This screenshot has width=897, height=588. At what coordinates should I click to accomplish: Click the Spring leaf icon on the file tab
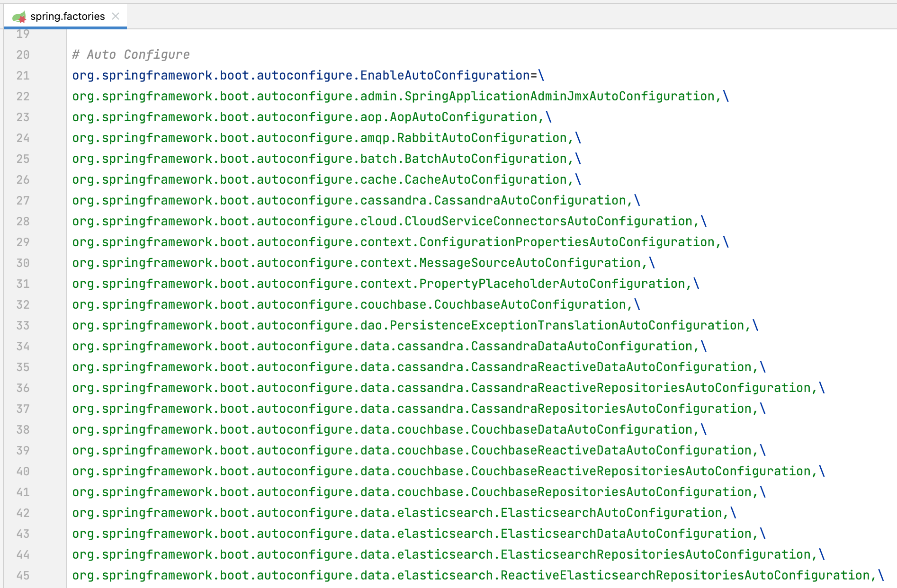(x=19, y=17)
